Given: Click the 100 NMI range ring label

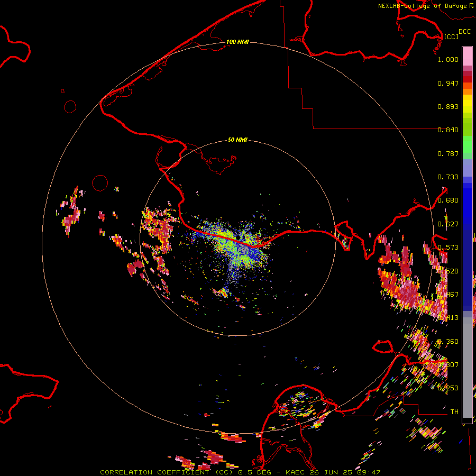Looking at the screenshot, I should [237, 42].
